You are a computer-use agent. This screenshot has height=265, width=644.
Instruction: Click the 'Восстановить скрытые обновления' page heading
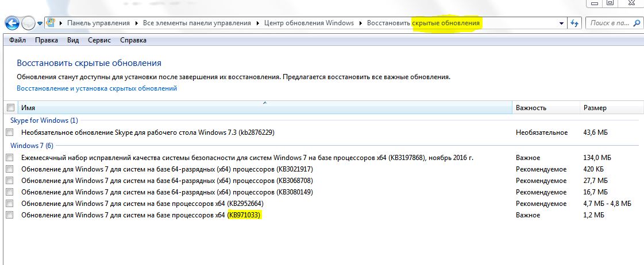pyautogui.click(x=89, y=63)
